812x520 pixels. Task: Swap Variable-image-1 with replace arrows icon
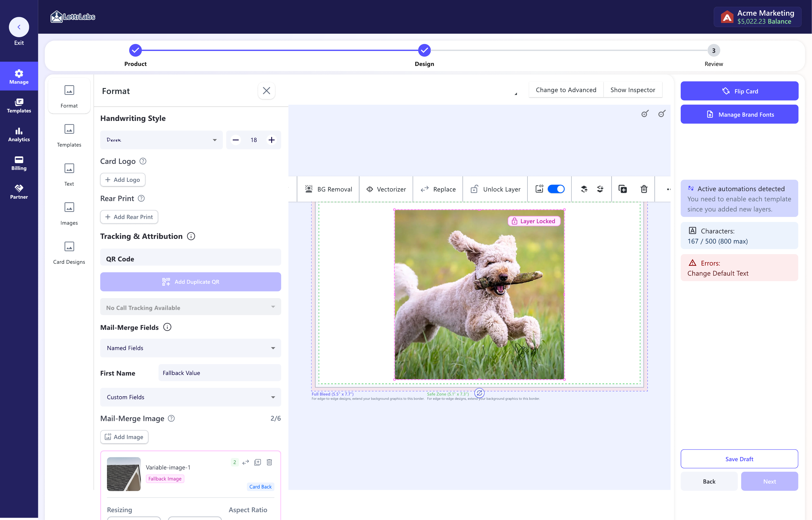pyautogui.click(x=246, y=462)
